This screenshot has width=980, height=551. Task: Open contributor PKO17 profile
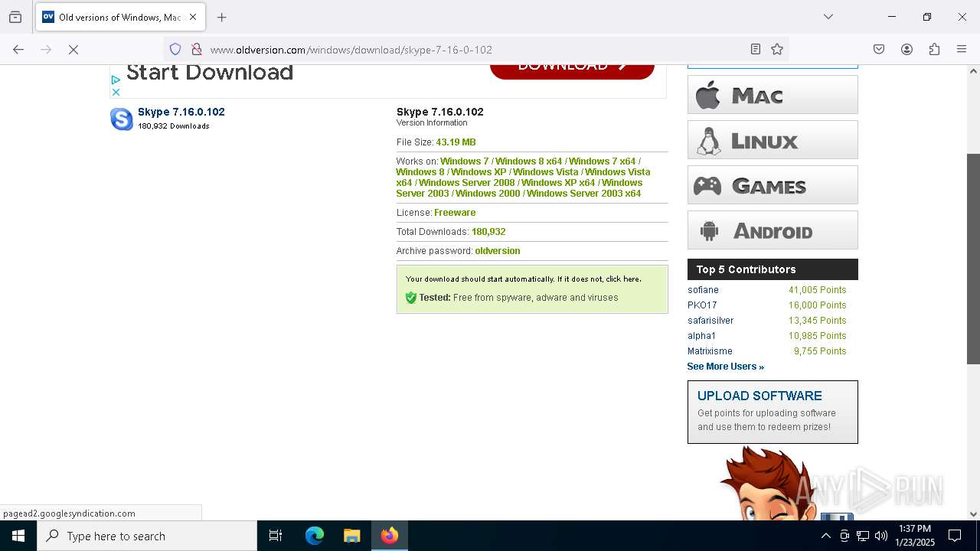click(x=702, y=305)
